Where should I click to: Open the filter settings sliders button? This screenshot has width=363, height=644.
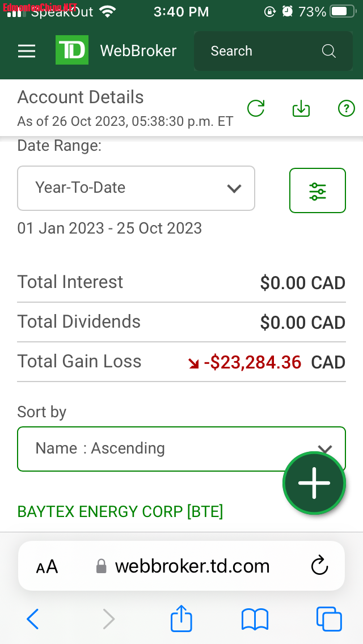click(318, 191)
